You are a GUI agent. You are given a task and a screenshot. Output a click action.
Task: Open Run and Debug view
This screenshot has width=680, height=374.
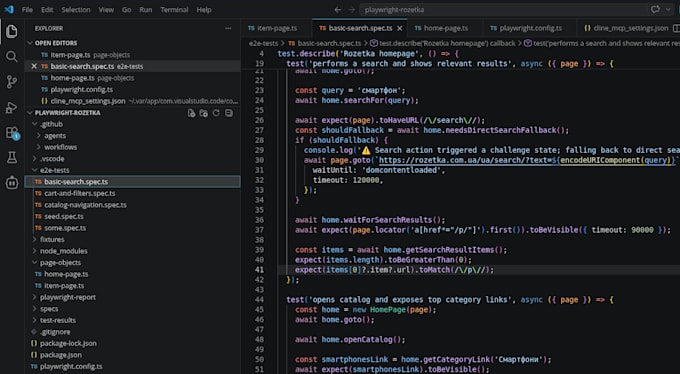12,107
